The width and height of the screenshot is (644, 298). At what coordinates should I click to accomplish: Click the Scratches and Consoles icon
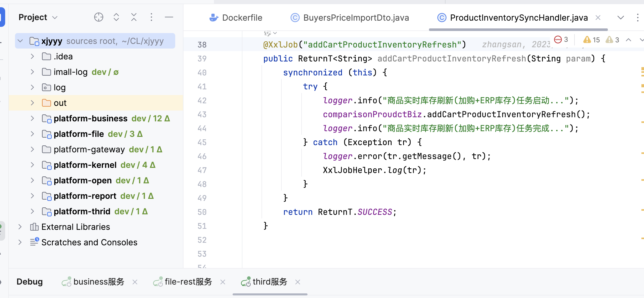point(34,242)
